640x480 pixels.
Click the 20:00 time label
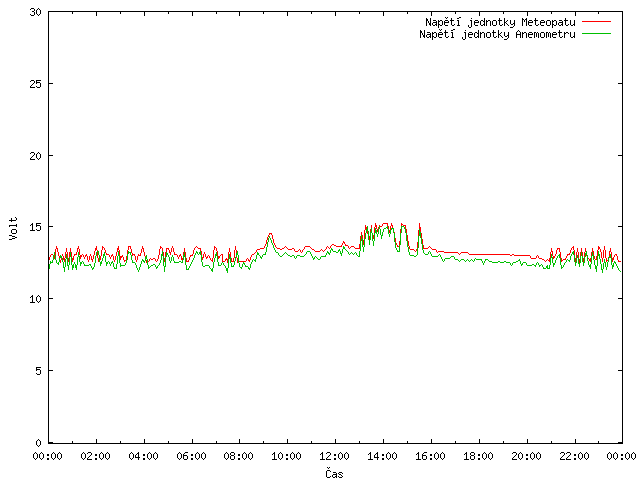[527, 456]
